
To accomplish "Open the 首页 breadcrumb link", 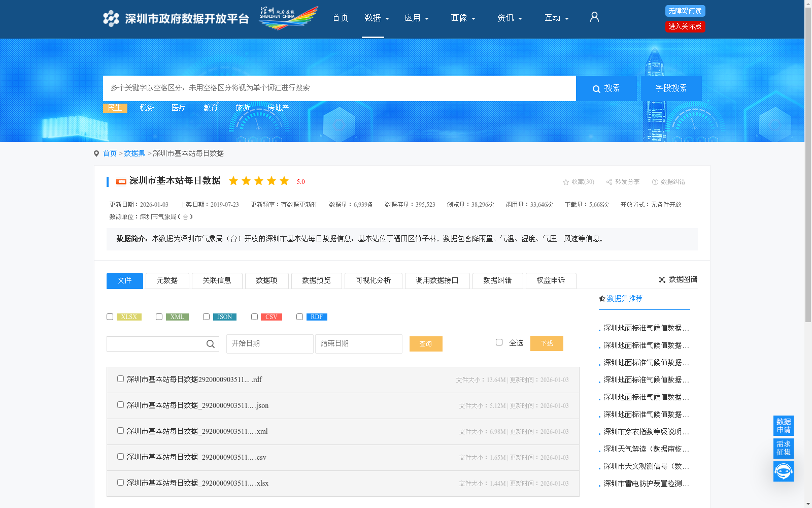I will [x=110, y=153].
